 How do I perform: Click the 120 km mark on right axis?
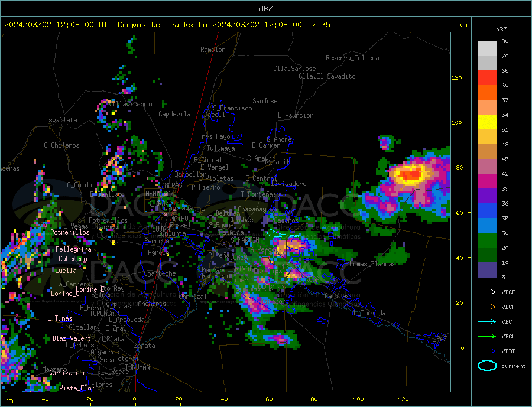coord(456,77)
